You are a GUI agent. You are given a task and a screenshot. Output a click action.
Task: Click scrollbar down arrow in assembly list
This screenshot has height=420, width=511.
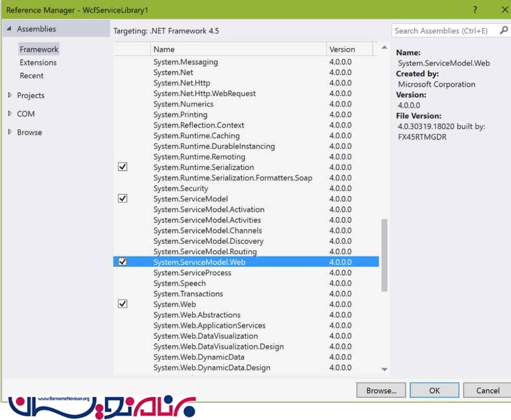tap(384, 369)
